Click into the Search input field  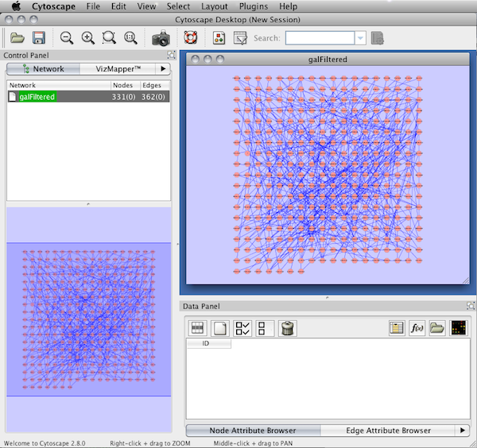(x=320, y=37)
